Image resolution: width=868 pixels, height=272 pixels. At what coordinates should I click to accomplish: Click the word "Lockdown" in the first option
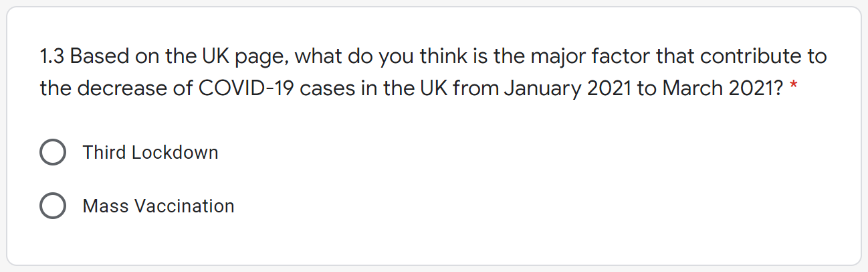175,153
